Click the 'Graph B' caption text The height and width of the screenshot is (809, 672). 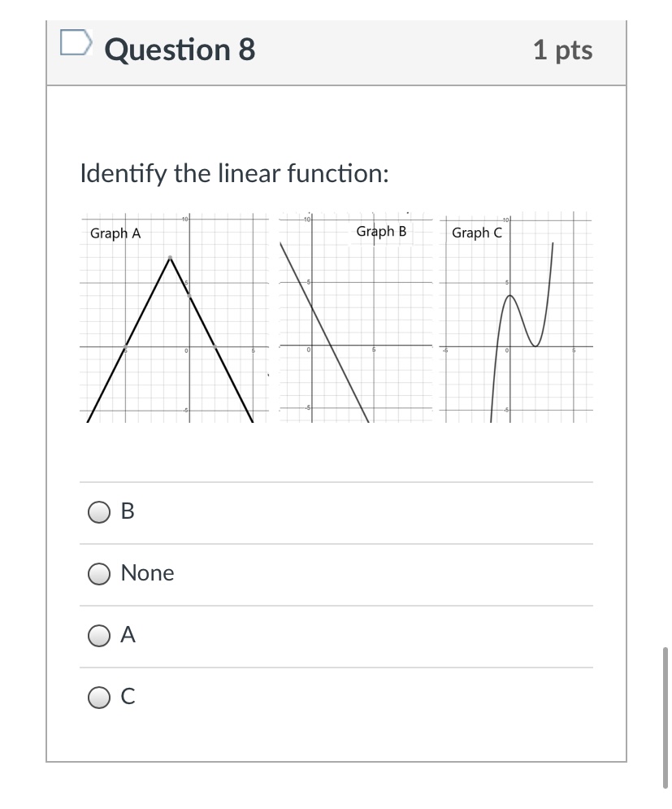pyautogui.click(x=381, y=232)
